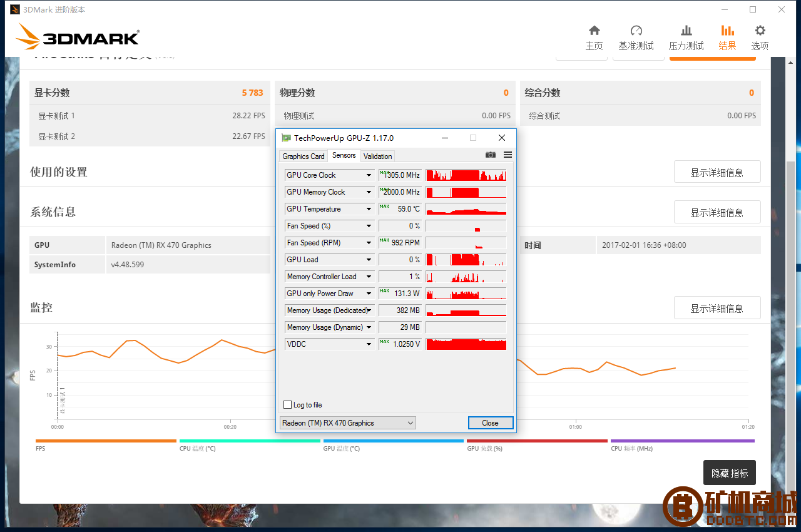Viewport: 801px width, 532px height.
Task: Click 显卡分数 score 5 783
Action: point(253,93)
